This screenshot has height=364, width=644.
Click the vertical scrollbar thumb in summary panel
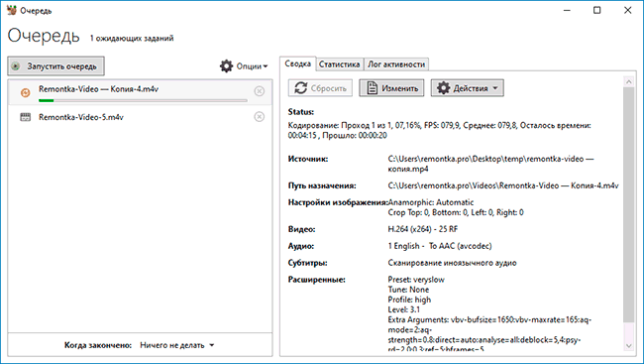click(x=629, y=205)
